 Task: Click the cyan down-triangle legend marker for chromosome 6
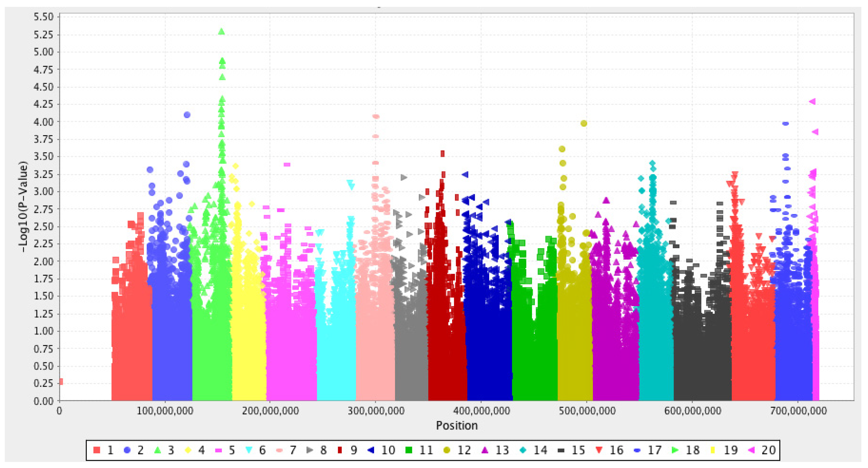coord(249,450)
